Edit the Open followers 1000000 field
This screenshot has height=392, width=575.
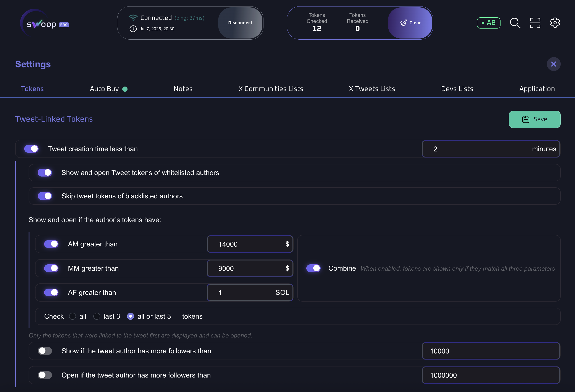(491, 375)
